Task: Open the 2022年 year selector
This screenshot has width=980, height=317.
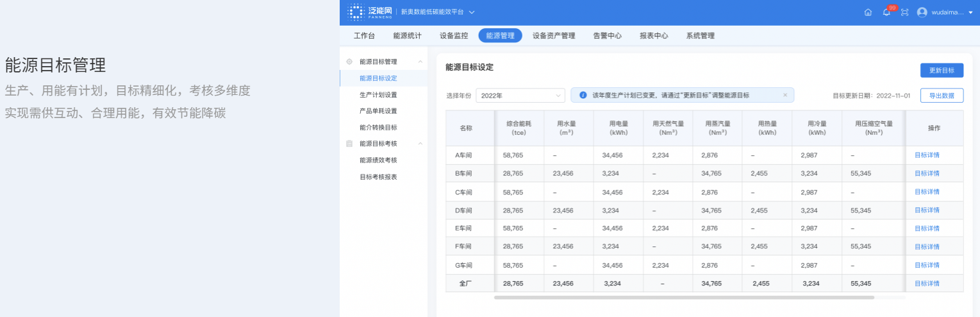Action: (x=520, y=95)
